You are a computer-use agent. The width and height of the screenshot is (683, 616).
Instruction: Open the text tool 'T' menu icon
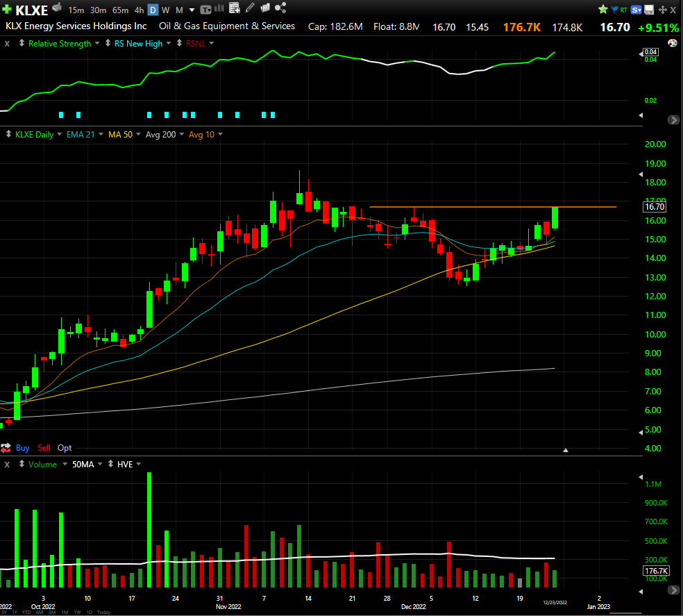click(205, 10)
